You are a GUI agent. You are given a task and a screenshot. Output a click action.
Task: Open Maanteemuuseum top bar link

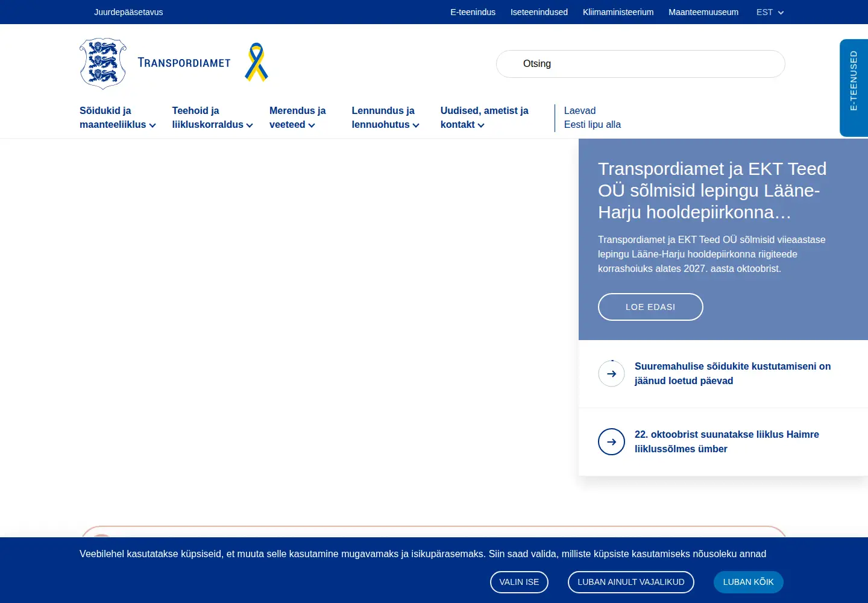pos(703,12)
